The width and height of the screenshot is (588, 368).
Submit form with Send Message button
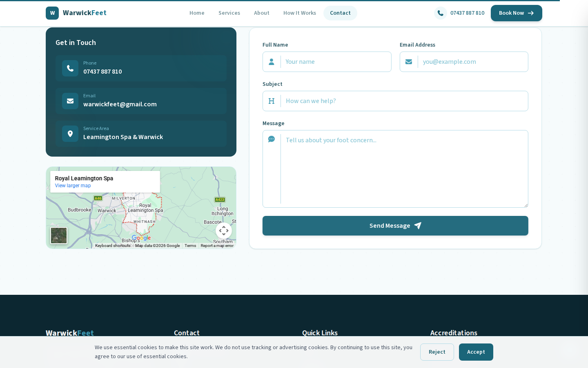pos(395,226)
